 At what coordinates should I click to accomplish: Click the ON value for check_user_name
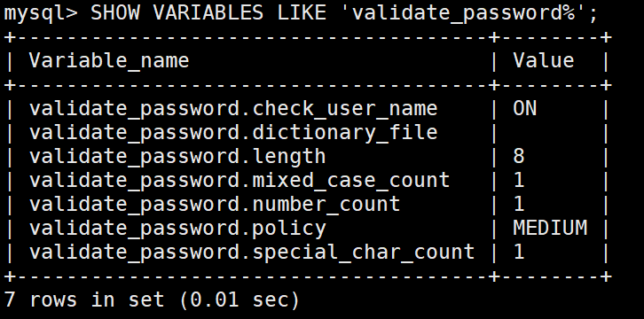[524, 109]
